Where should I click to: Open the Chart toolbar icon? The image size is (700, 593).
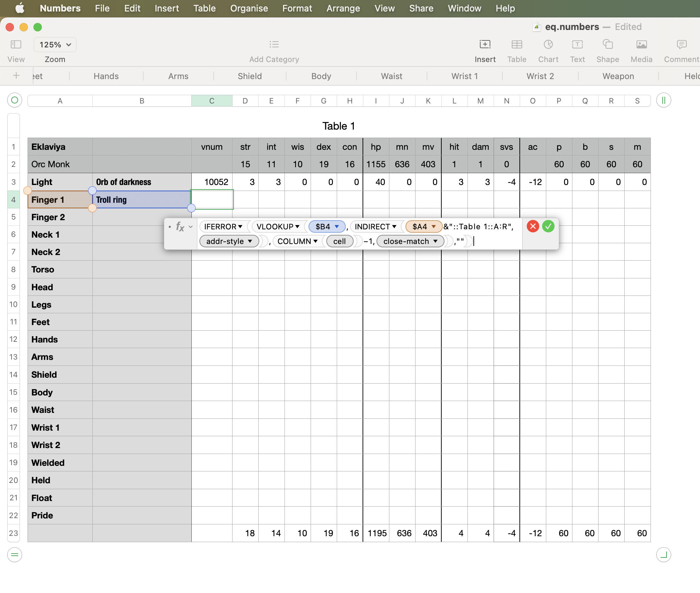[548, 45]
